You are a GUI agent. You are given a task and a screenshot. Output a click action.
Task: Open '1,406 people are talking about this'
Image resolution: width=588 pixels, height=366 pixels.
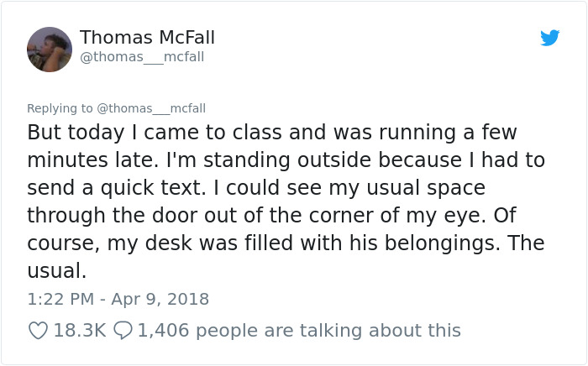click(x=298, y=331)
